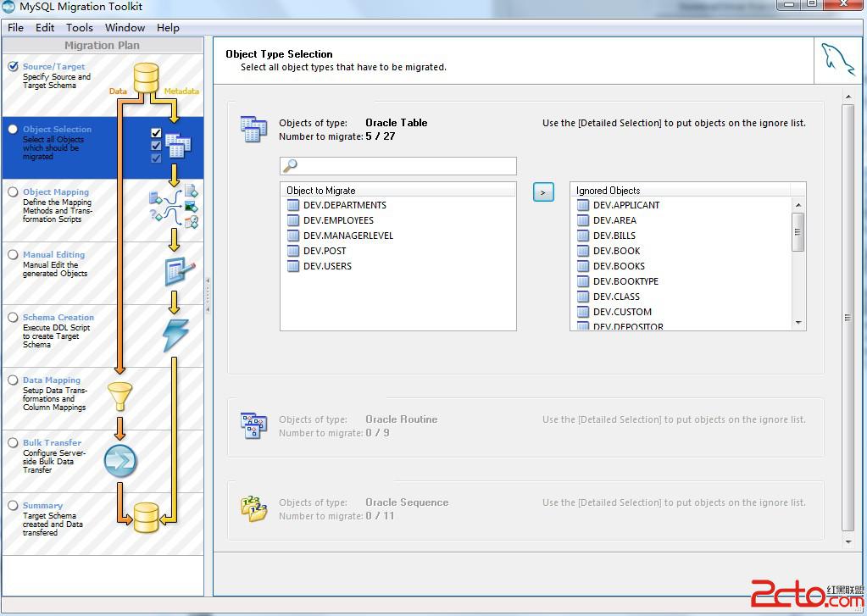The height and width of the screenshot is (616, 867).
Task: Click the data mapping funnel icon
Action: [119, 397]
